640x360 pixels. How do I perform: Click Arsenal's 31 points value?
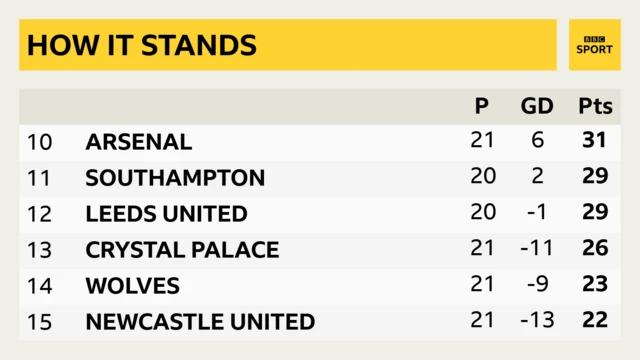pos(594,140)
